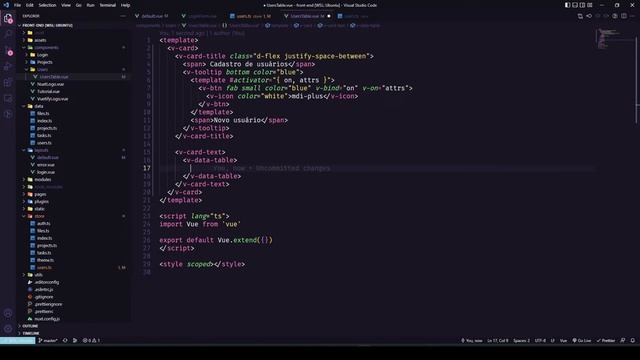Click the Ln 17, Col 9 status item
Image resolution: width=640 pixels, height=360 pixels.
pyautogui.click(x=498, y=340)
